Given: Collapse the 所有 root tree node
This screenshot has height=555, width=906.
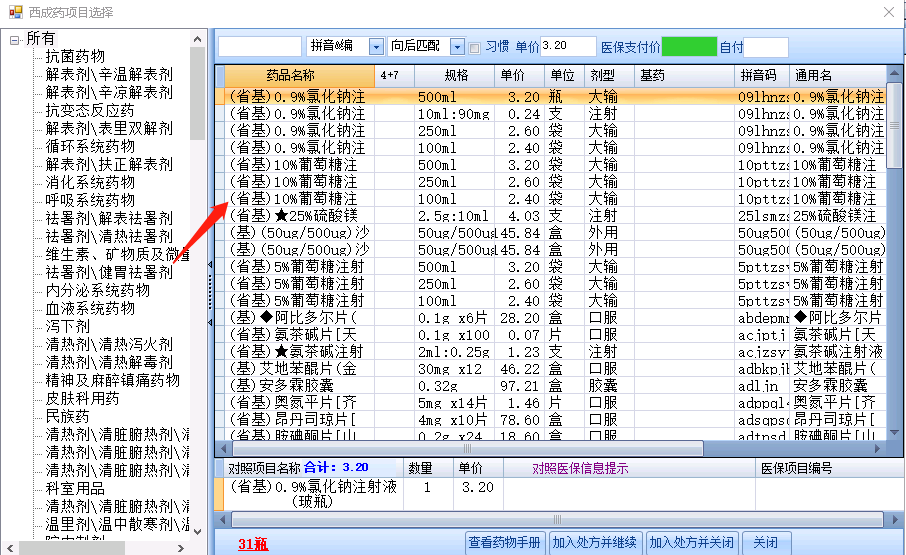Looking at the screenshot, I should (14, 40).
